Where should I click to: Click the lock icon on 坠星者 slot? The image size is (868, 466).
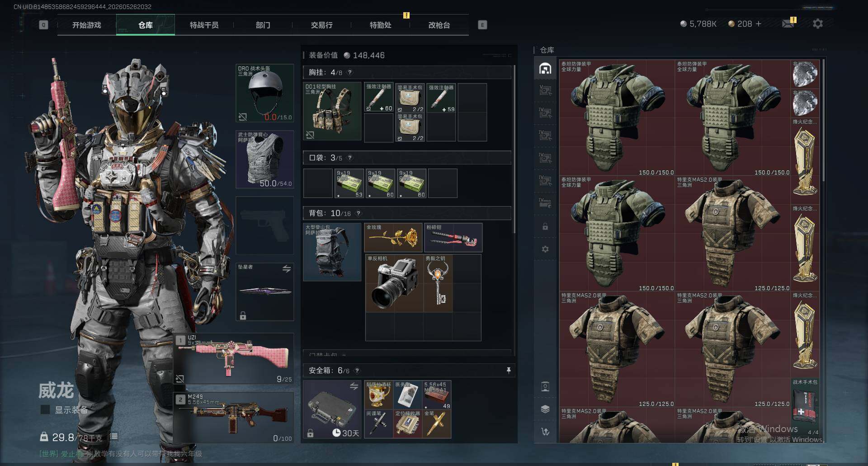coord(243,315)
